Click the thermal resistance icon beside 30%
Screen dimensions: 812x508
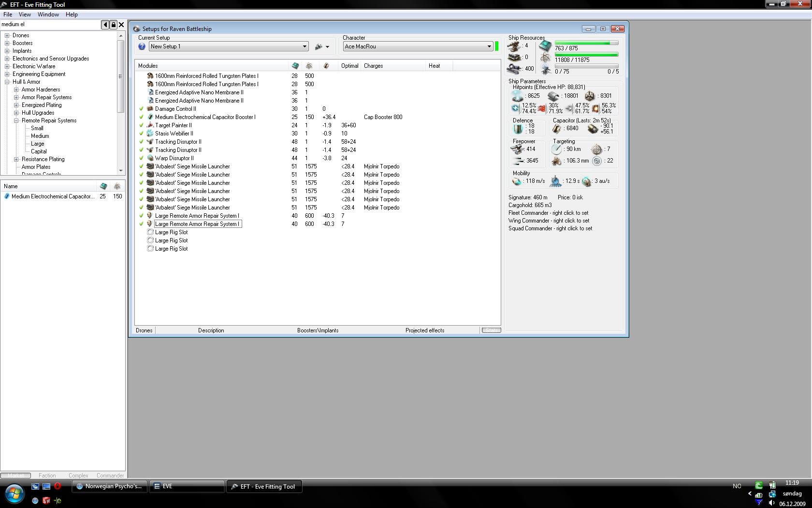(542, 108)
